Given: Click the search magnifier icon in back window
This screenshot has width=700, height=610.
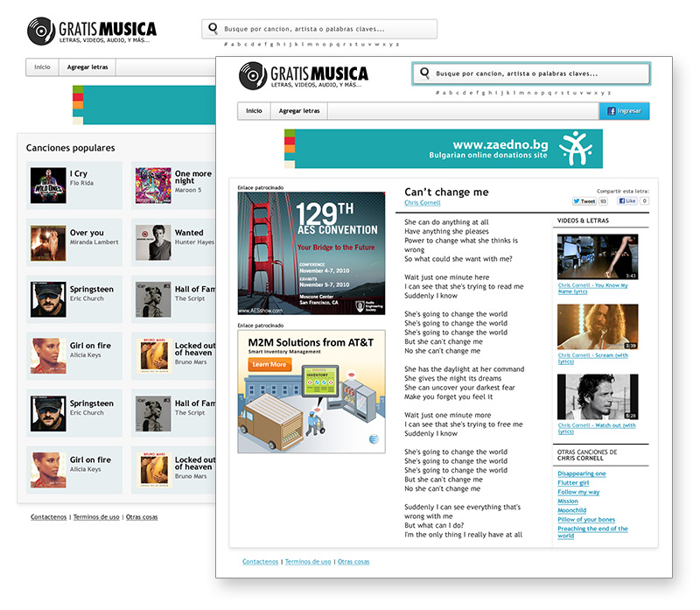Looking at the screenshot, I should (213, 29).
